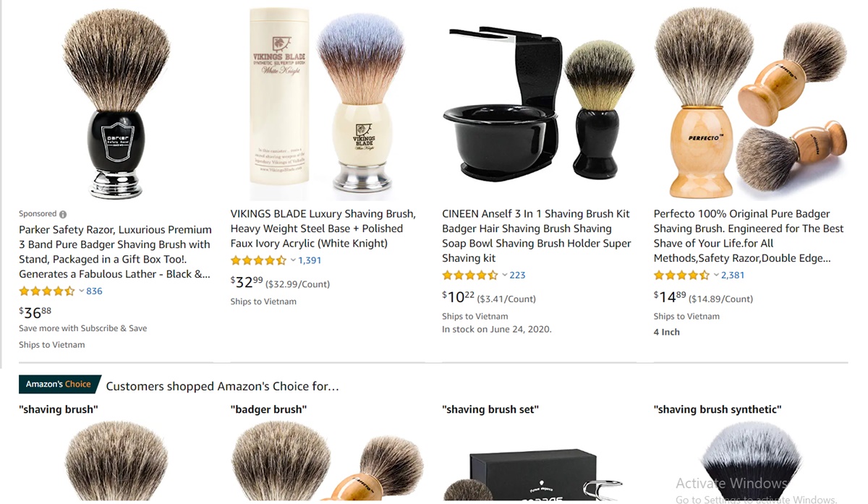Open the 223 reviews link
This screenshot has width=868, height=504.
[x=517, y=276]
